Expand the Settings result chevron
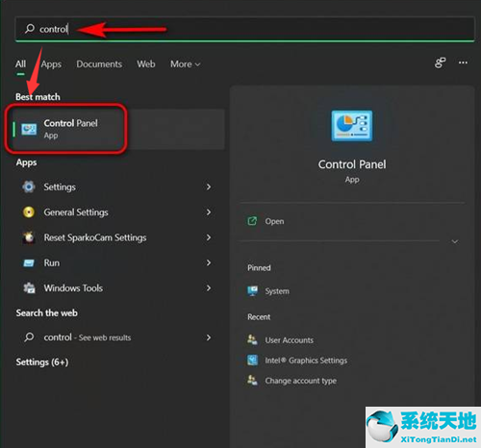This screenshot has height=448, width=481. 209,187
